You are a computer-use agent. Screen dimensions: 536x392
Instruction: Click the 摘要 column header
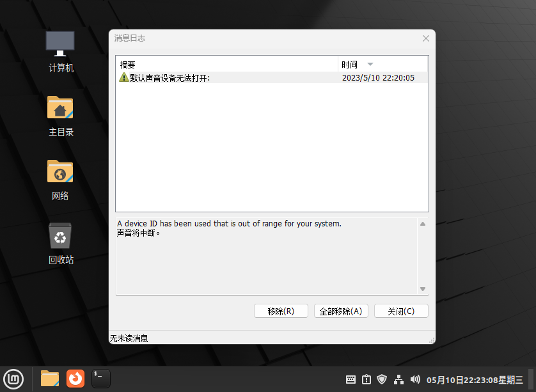point(227,64)
